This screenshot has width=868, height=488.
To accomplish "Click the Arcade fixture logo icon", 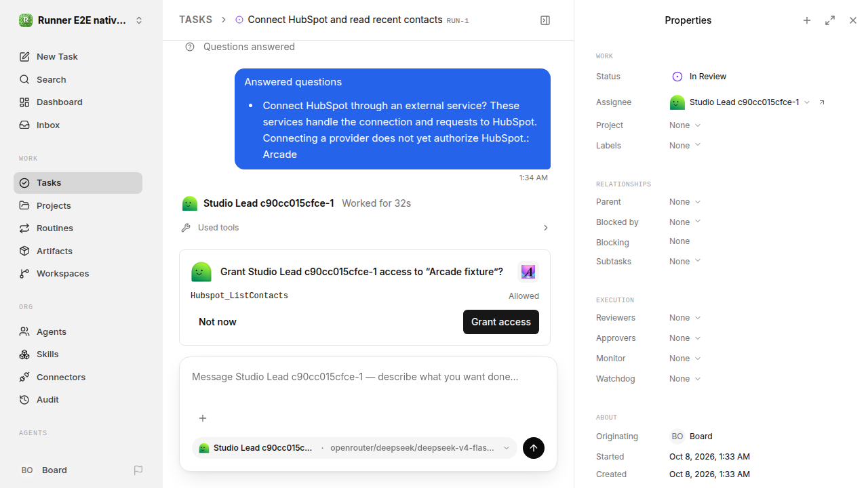I will 528,272.
